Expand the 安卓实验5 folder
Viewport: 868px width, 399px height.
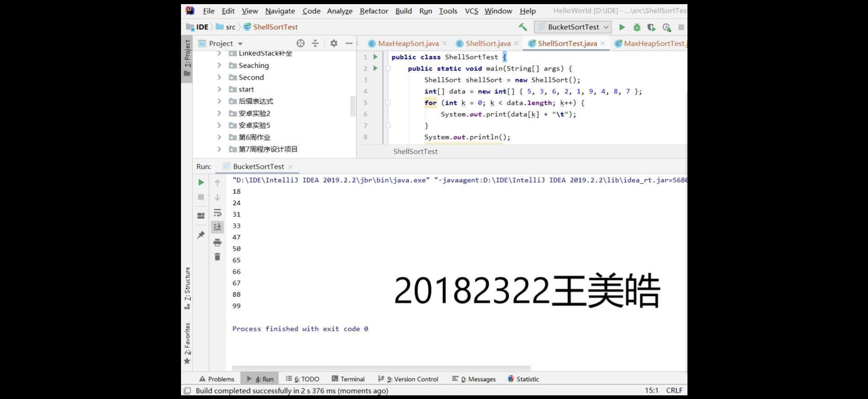[x=219, y=125]
